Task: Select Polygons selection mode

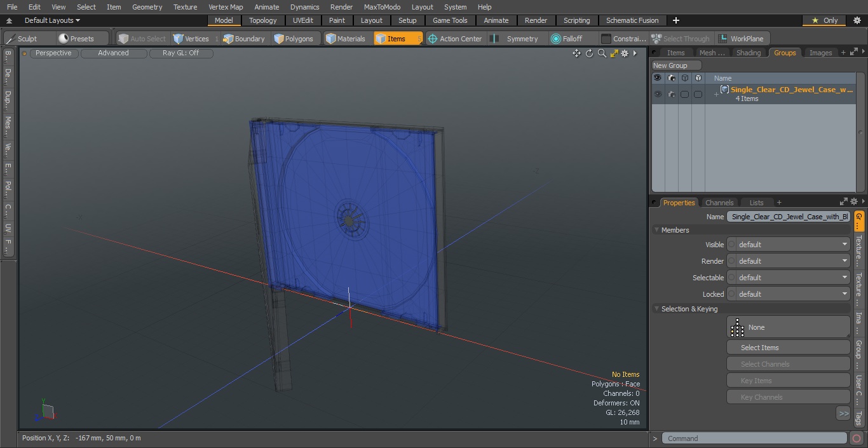Action: pyautogui.click(x=294, y=39)
